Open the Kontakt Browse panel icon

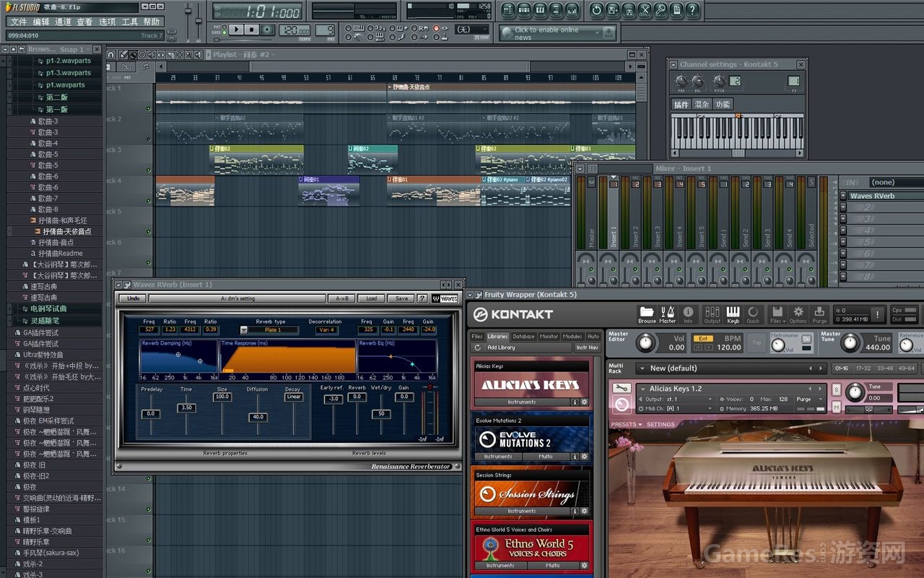[647, 314]
